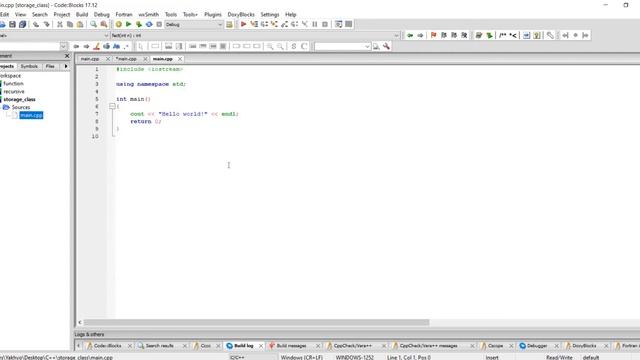Click the Copy toolbar icon
The width and height of the screenshot is (640, 360).
tap(70, 24)
